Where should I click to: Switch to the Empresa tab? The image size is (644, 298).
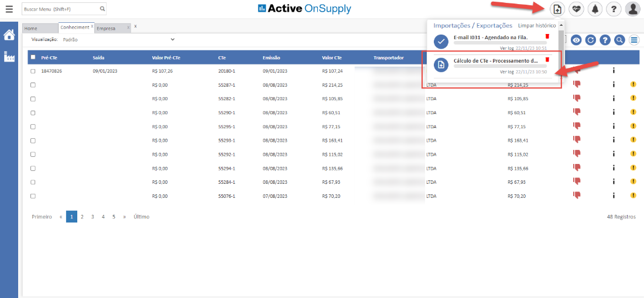106,28
